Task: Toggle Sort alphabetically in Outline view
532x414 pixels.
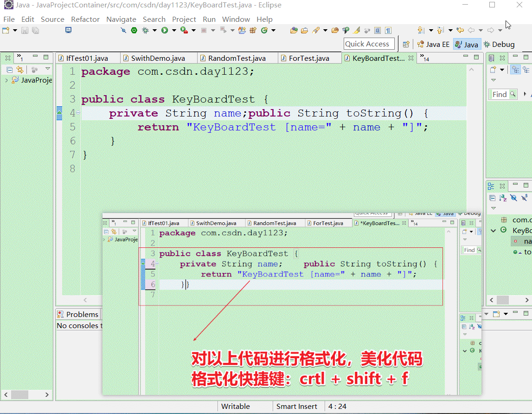Action: tap(503, 198)
